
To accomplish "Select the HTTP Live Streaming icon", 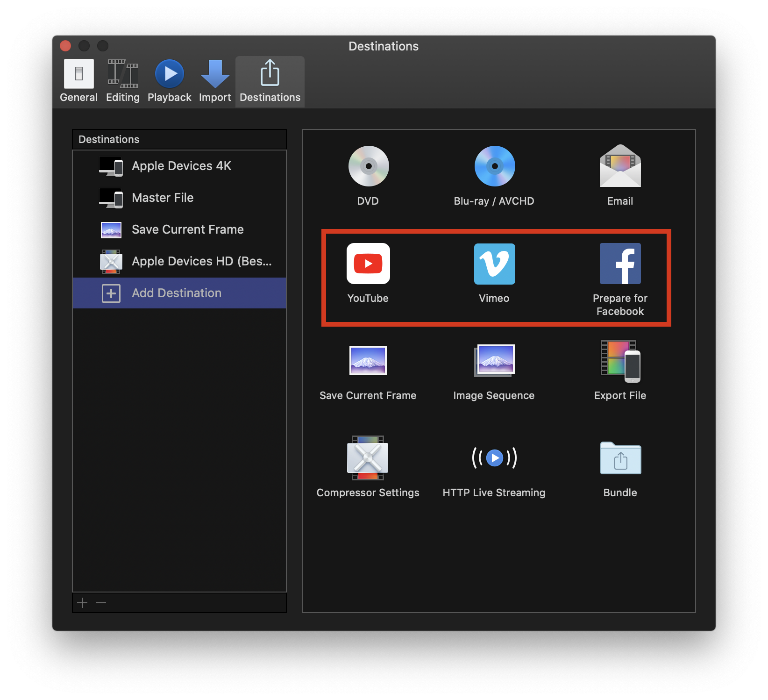I will click(495, 458).
